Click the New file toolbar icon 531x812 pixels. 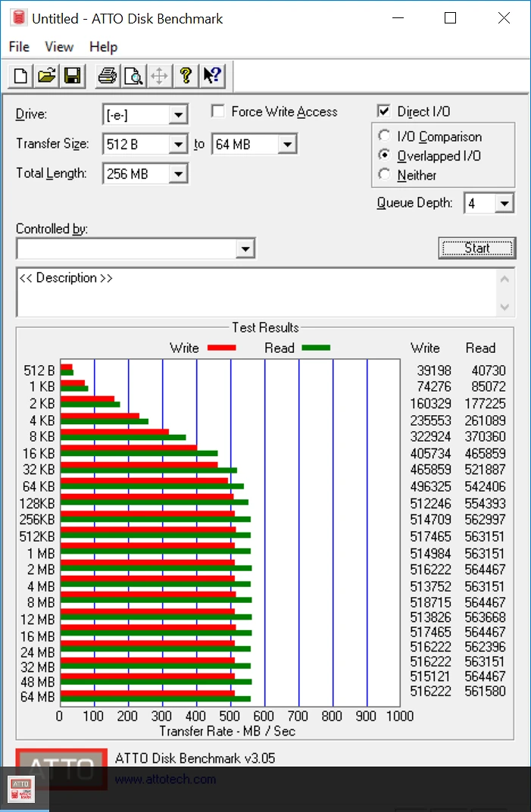tap(21, 76)
